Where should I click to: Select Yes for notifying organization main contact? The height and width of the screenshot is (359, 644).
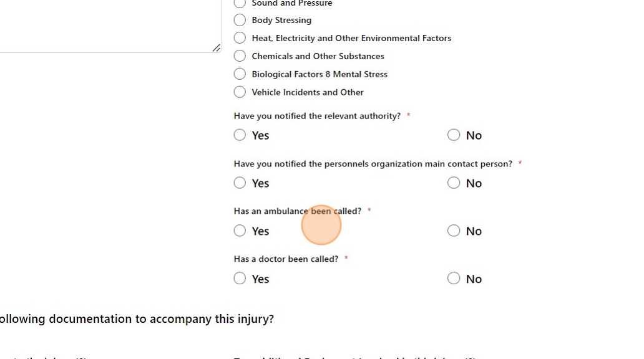click(x=240, y=183)
